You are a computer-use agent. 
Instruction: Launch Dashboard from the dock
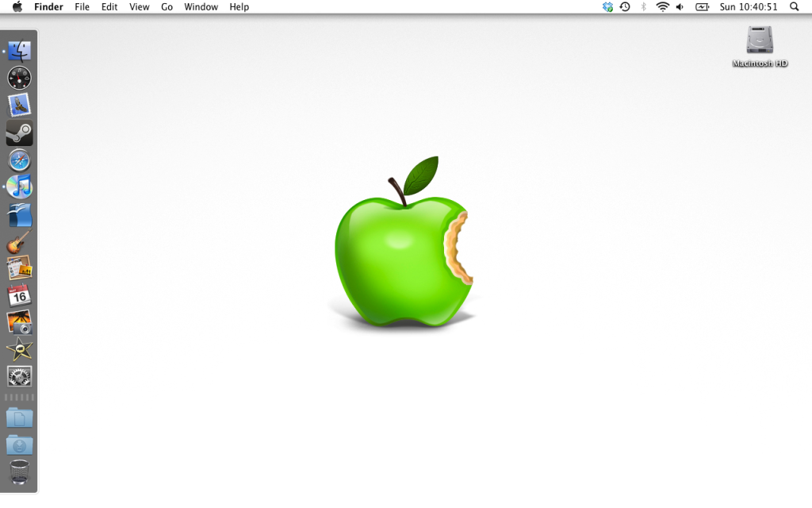[x=20, y=79]
